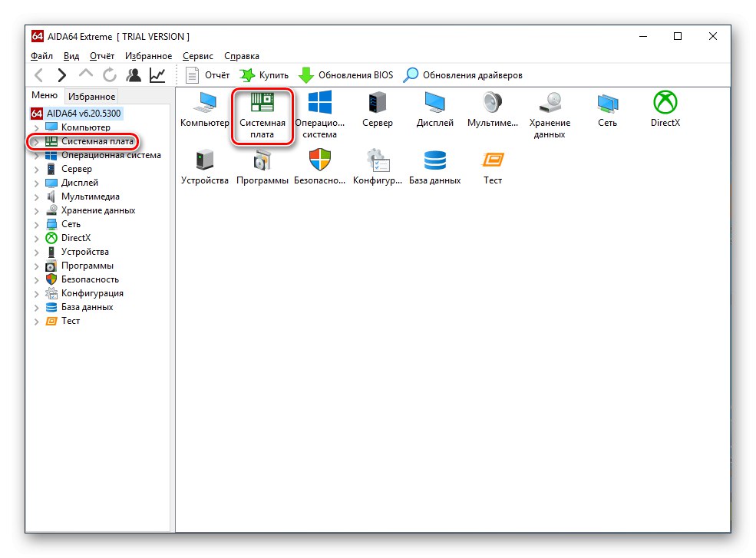Go forward with the right arrow toolbar icon
Image resolution: width=756 pixels, height=558 pixels.
61,75
